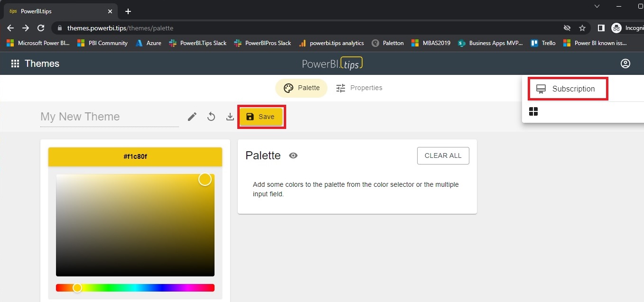Screen dimensions: 644x302
Task: Click the My New Theme name field
Action: (x=109, y=117)
